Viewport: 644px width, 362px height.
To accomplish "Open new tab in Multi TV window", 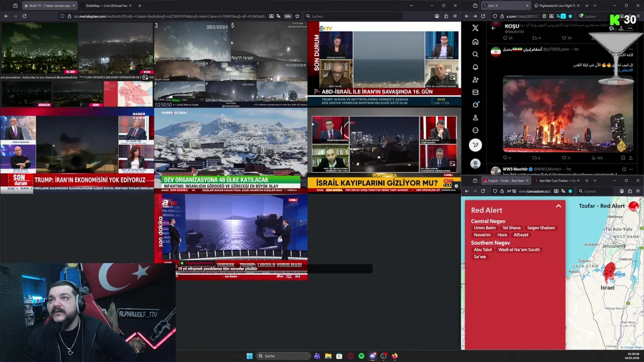I will [x=139, y=6].
